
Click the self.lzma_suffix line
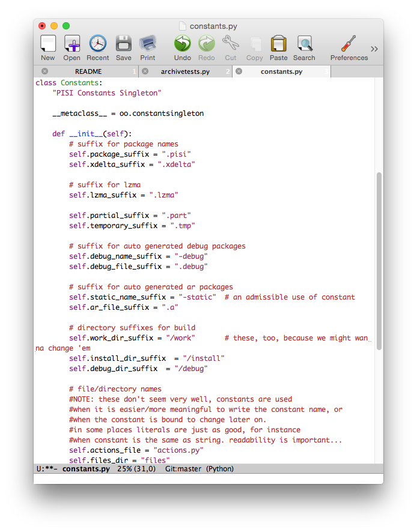pos(124,195)
